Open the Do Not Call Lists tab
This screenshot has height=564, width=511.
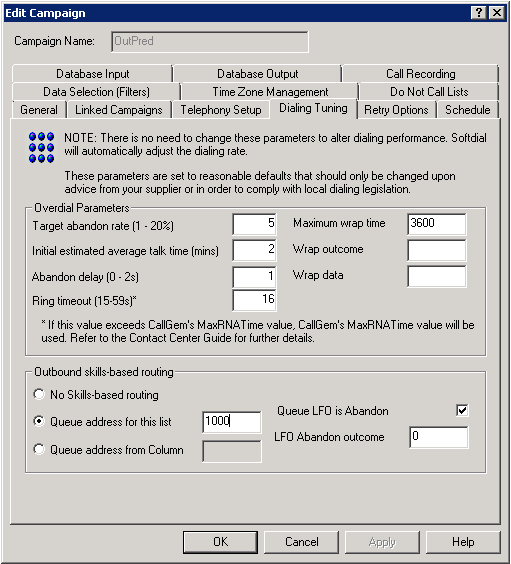click(x=429, y=92)
